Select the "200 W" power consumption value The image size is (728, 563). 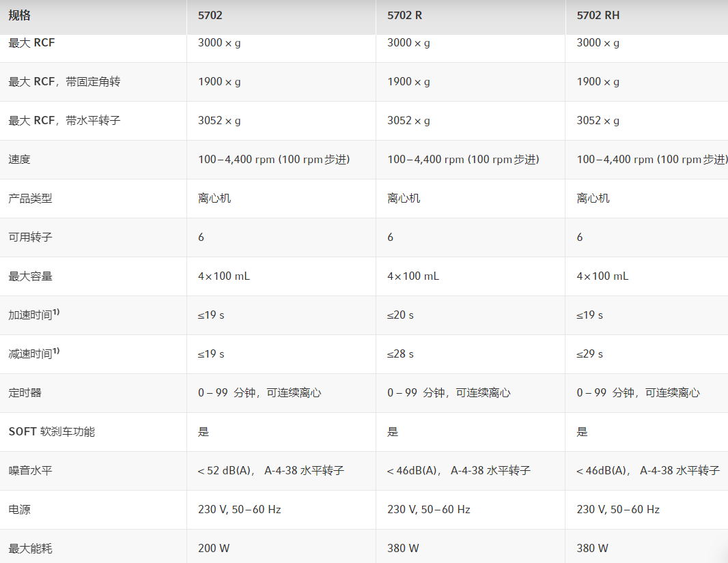(x=214, y=549)
